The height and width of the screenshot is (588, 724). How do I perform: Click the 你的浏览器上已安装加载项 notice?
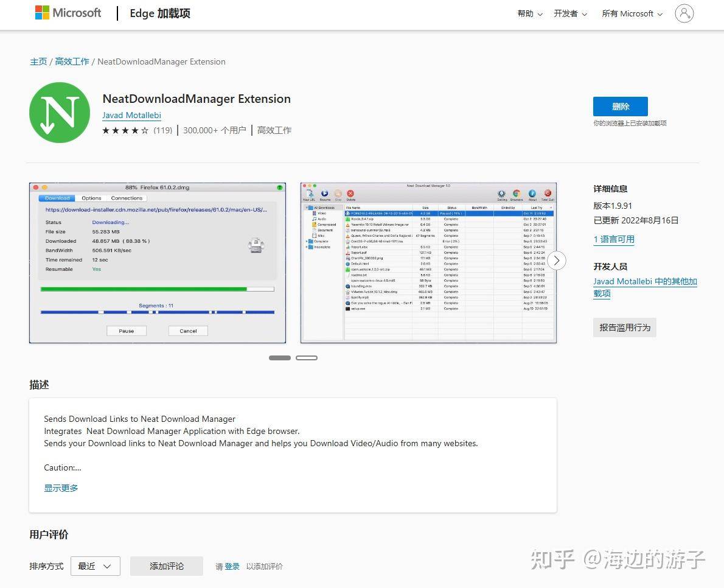coord(630,124)
